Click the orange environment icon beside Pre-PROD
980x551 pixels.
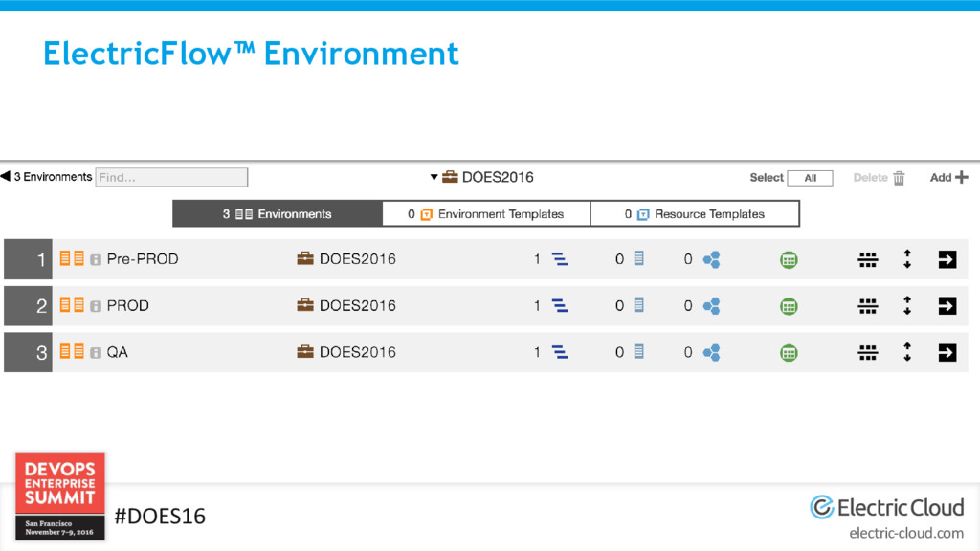click(72, 258)
